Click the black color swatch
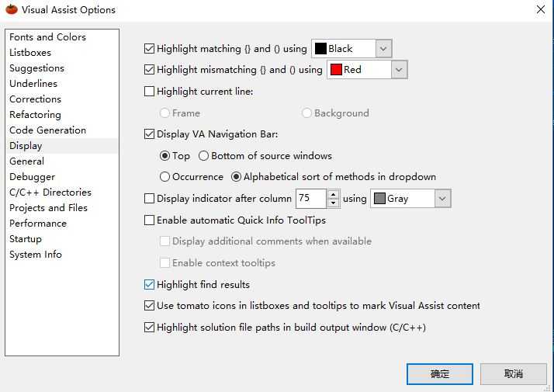 [320, 48]
